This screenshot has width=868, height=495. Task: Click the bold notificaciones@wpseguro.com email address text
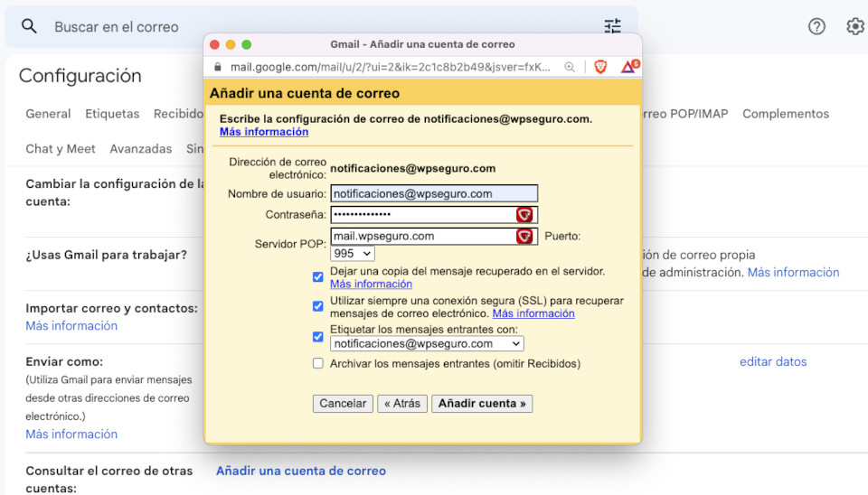click(x=413, y=168)
